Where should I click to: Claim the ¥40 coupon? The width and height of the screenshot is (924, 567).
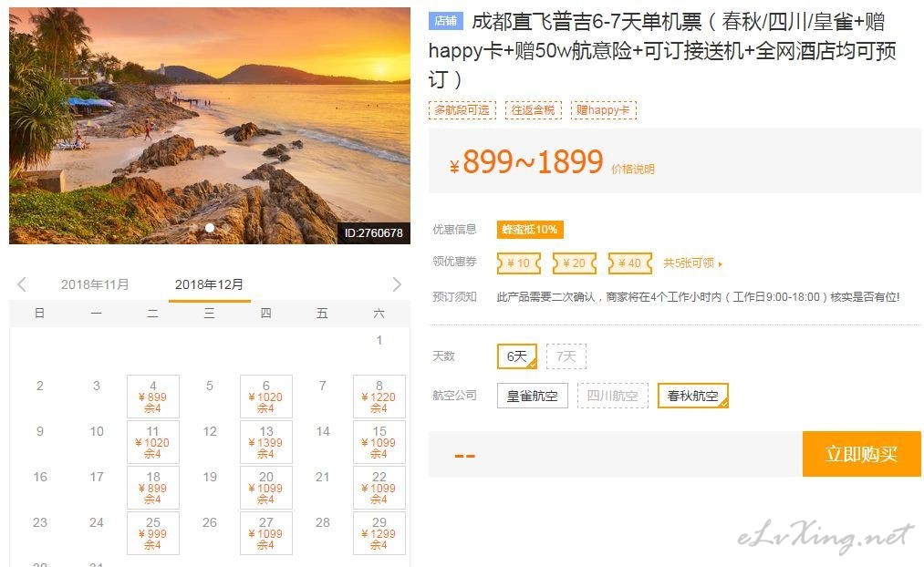[630, 263]
